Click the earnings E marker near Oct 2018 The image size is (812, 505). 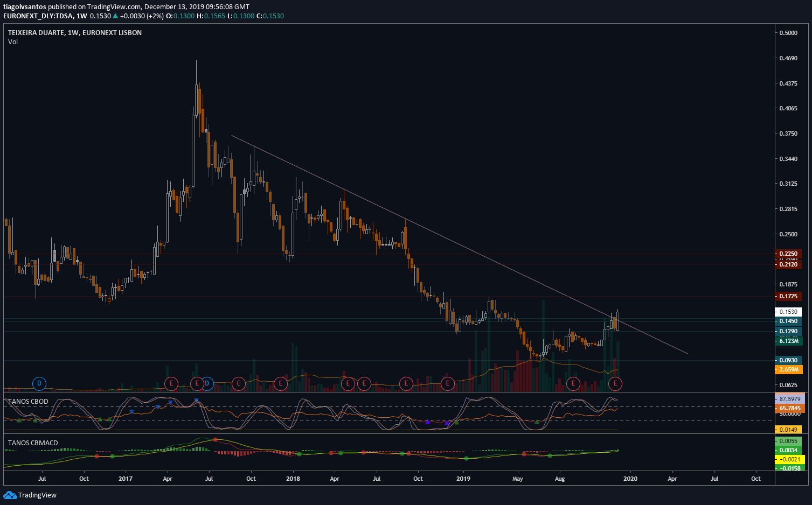click(406, 384)
